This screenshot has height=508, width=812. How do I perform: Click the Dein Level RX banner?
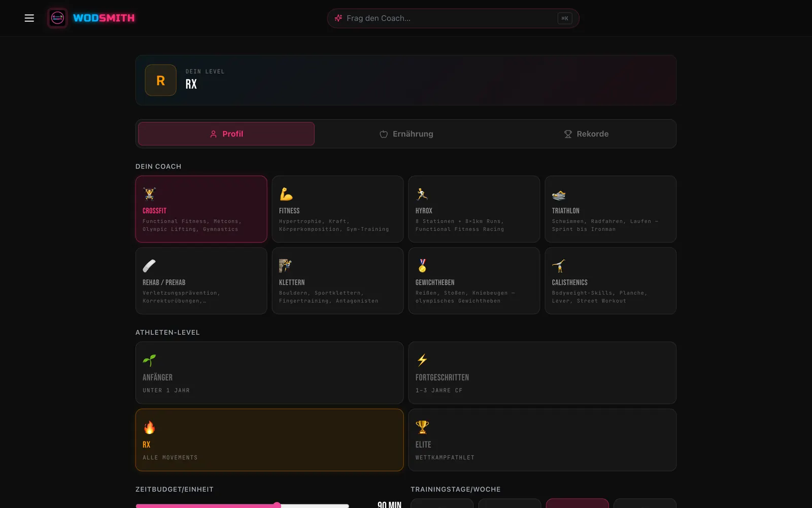(x=406, y=80)
